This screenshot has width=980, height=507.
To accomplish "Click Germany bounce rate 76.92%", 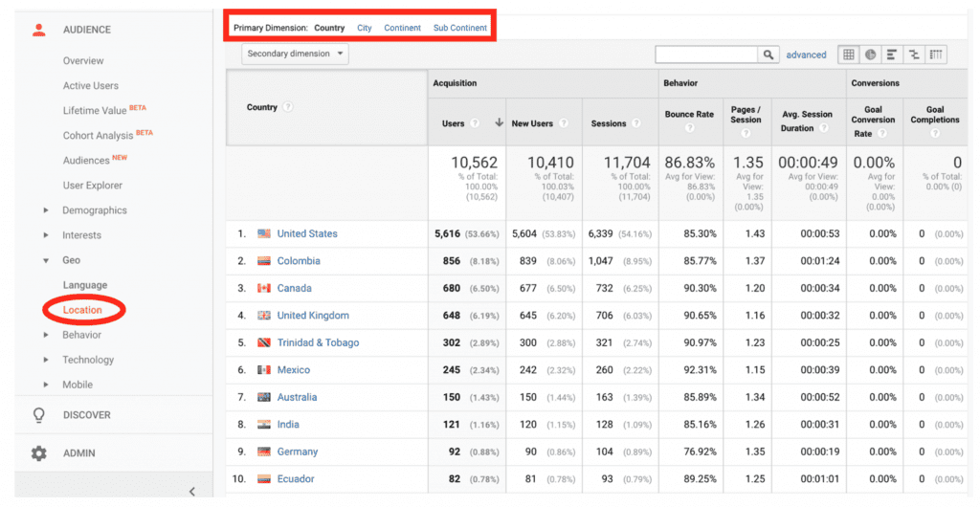I will click(700, 452).
